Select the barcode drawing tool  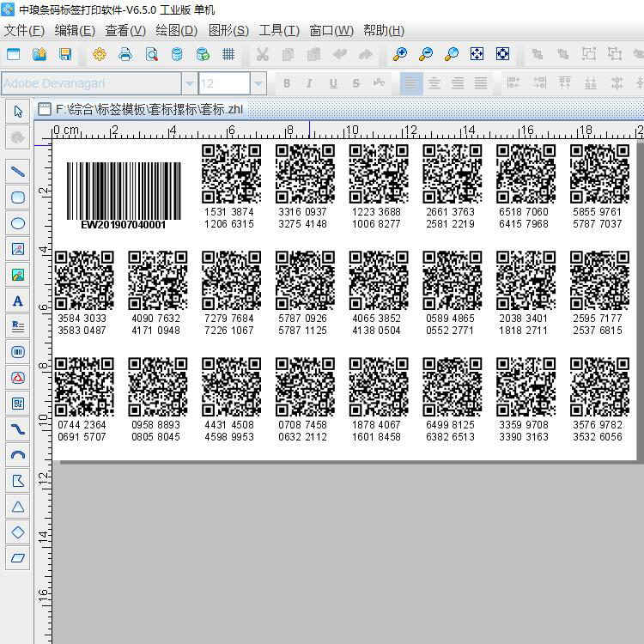18,352
